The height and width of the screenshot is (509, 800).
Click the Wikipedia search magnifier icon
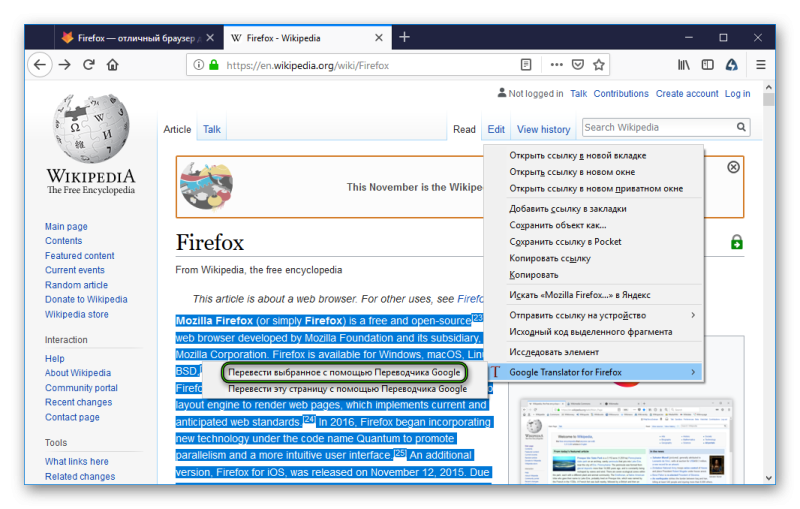pos(741,127)
